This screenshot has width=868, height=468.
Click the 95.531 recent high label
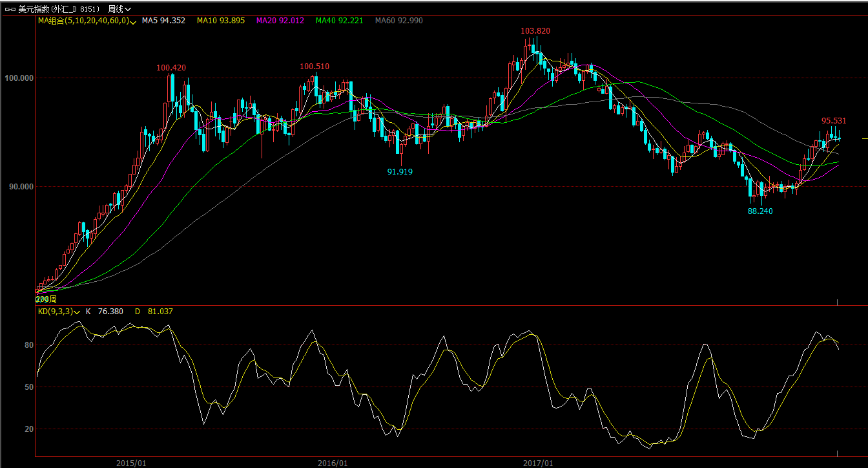pos(834,121)
